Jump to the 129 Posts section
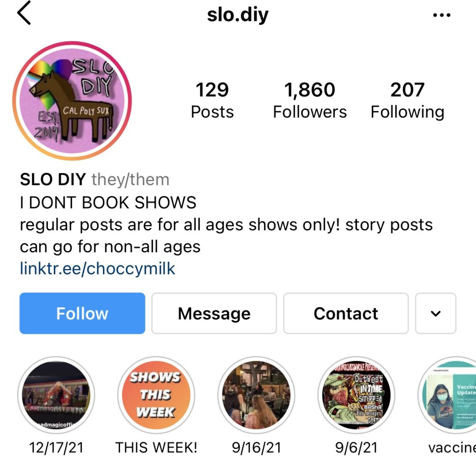The image size is (476, 457). [x=212, y=100]
